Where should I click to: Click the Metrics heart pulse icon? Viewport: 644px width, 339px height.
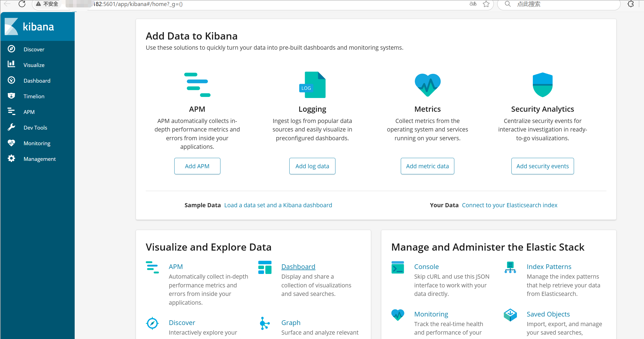(427, 85)
